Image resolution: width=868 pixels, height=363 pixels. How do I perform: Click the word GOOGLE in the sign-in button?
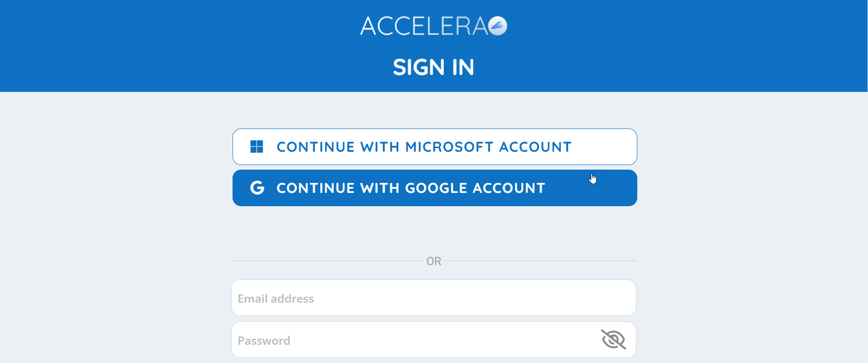point(436,188)
